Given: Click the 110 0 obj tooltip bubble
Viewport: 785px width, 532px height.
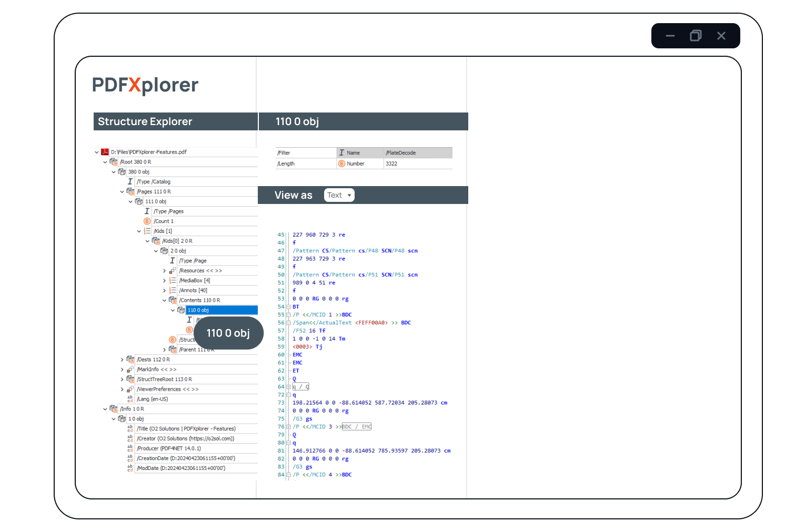Looking at the screenshot, I should coord(228,333).
